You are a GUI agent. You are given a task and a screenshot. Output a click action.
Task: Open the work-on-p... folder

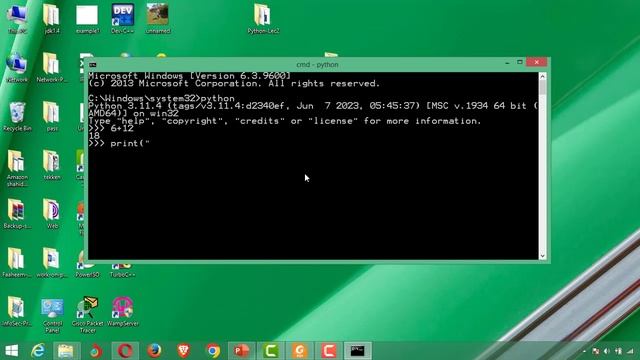click(x=52, y=262)
